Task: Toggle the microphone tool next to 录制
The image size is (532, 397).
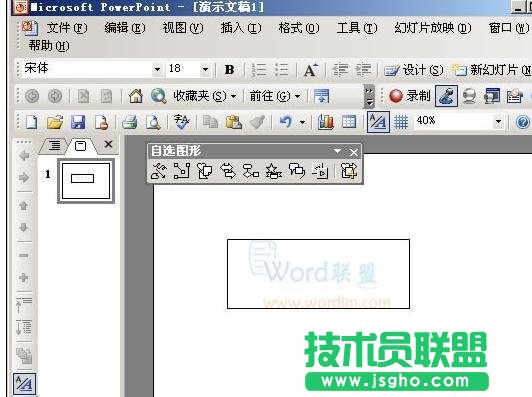Action: (446, 96)
